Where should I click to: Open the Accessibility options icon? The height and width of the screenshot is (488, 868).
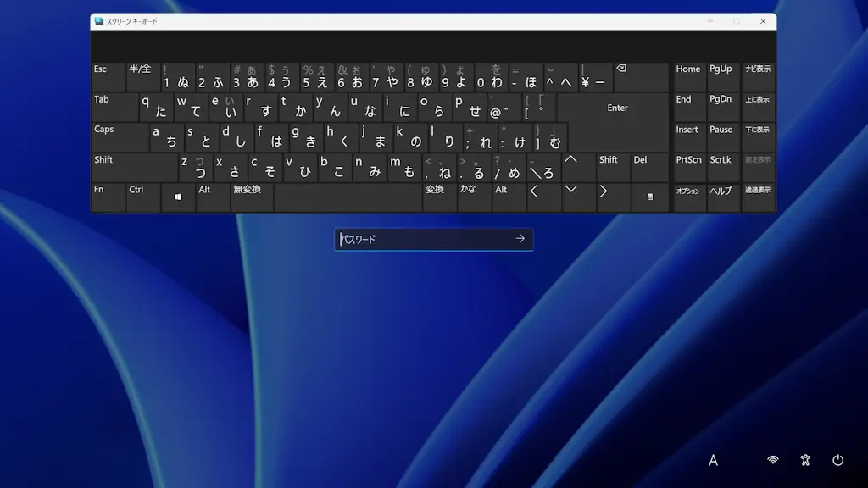tap(805, 460)
